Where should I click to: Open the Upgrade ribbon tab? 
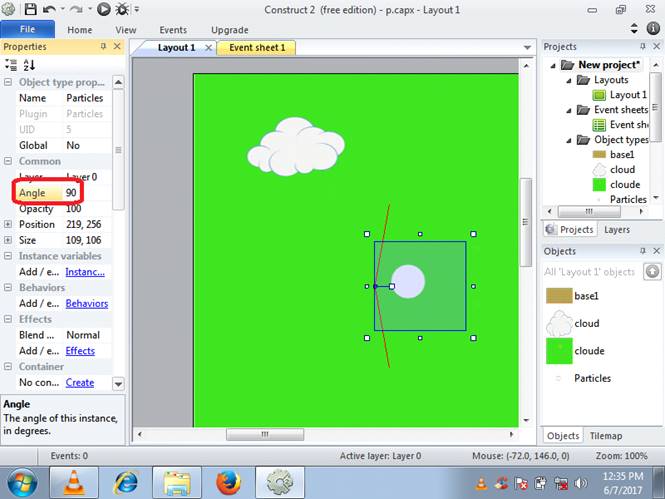coord(229,30)
